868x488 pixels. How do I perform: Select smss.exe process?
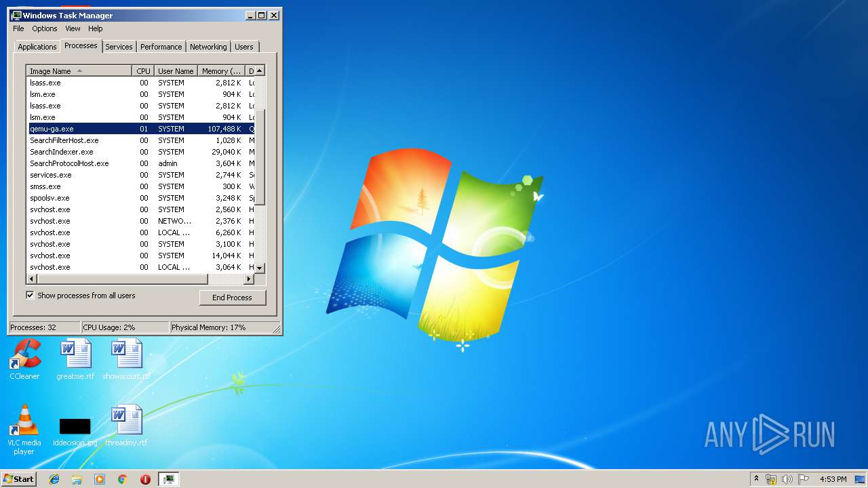pyautogui.click(x=140, y=186)
